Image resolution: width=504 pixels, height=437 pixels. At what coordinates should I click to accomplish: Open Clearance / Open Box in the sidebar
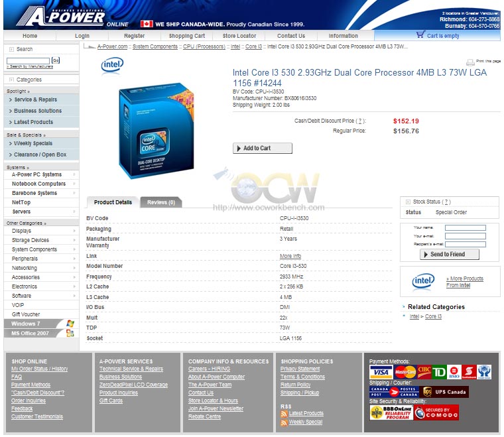(42, 155)
